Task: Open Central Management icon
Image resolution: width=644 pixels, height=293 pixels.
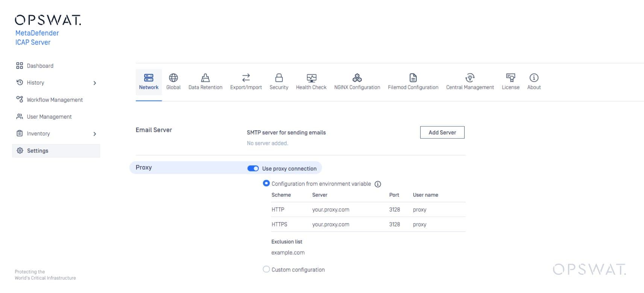Action: point(470,78)
